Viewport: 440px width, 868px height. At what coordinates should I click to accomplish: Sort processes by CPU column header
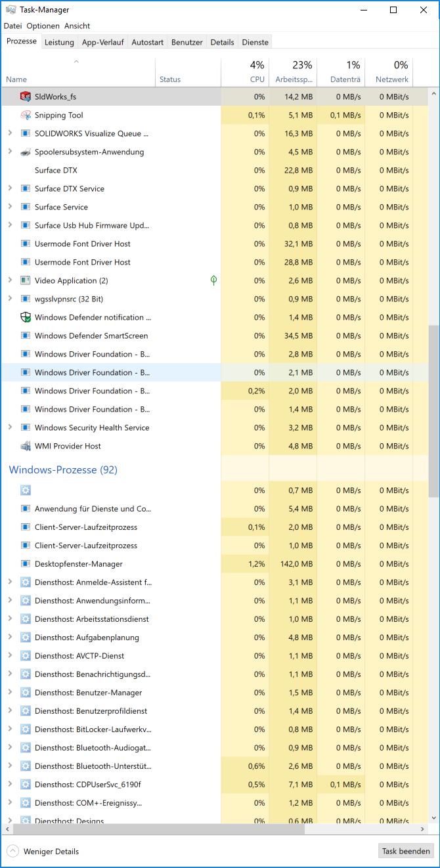pos(244,72)
